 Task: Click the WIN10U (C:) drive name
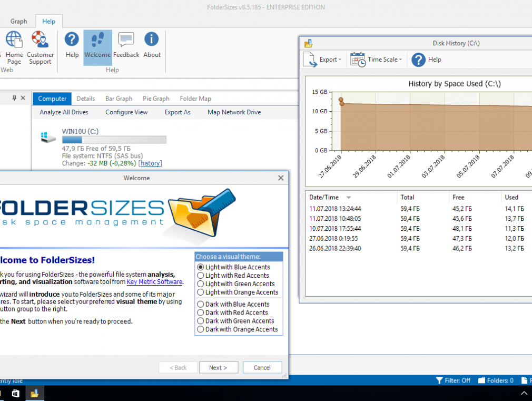click(80, 131)
